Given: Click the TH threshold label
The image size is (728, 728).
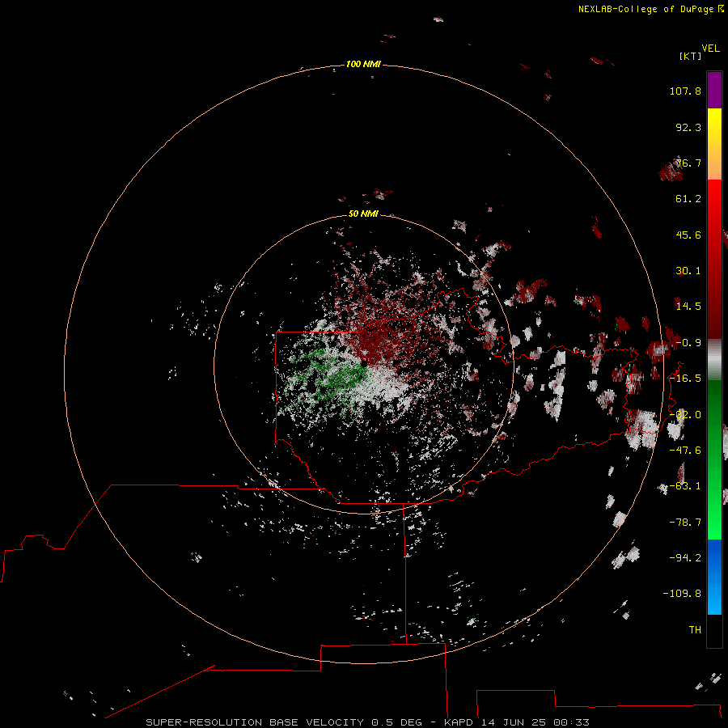Looking at the screenshot, I should [x=695, y=630].
